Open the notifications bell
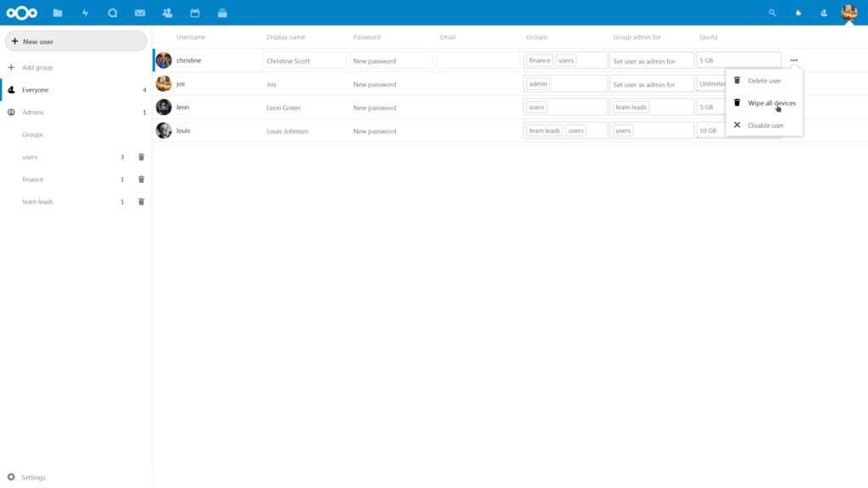This screenshot has height=488, width=868. tap(797, 13)
